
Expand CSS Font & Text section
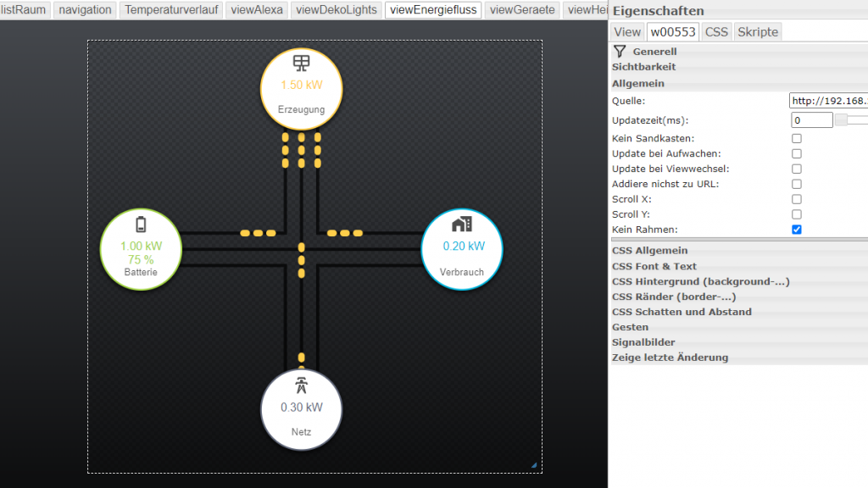pos(654,266)
